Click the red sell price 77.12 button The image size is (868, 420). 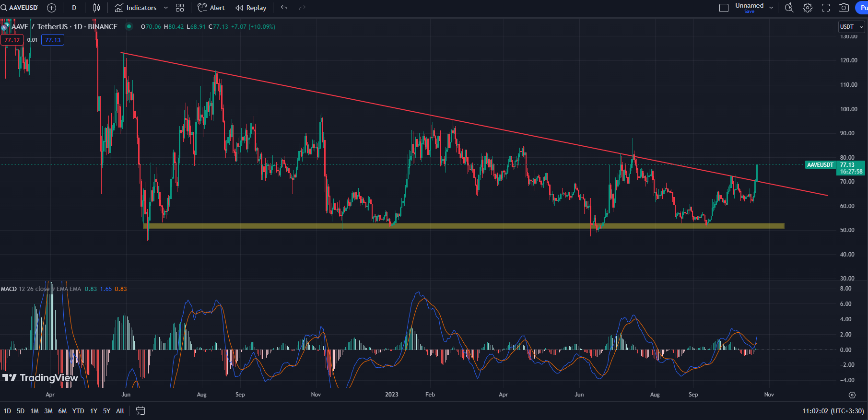(12, 40)
